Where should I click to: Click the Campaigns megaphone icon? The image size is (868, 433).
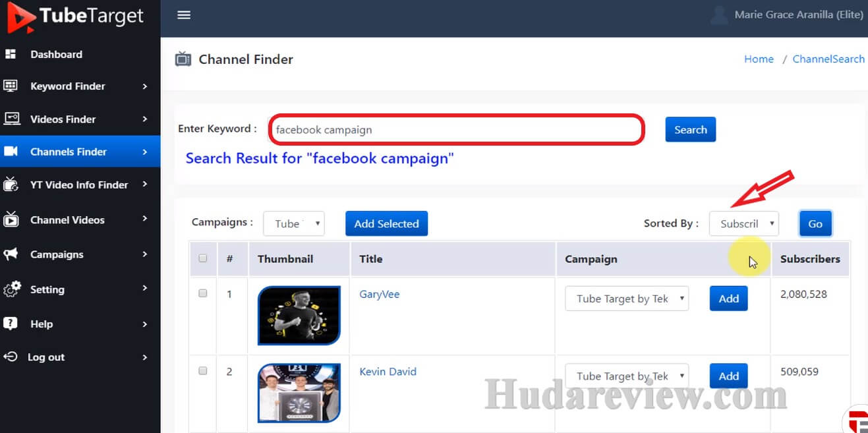click(11, 254)
